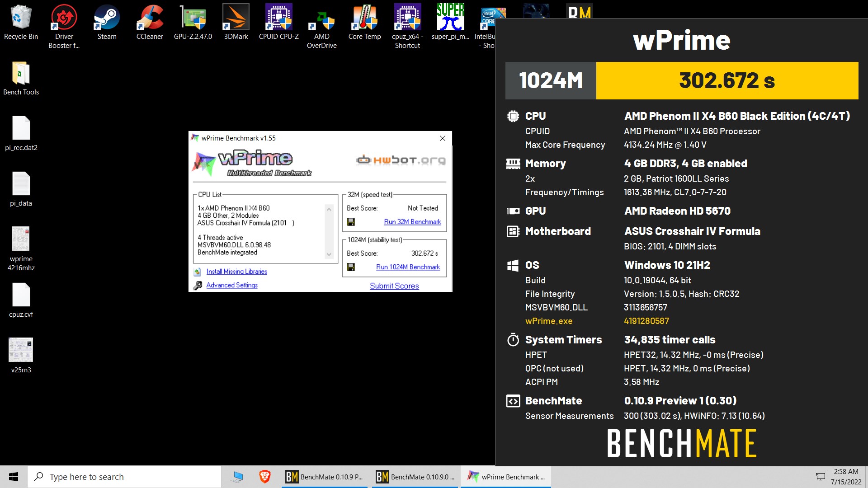Click the Install Missing Libraries link
Screen dimensions: 868x488
236,272
